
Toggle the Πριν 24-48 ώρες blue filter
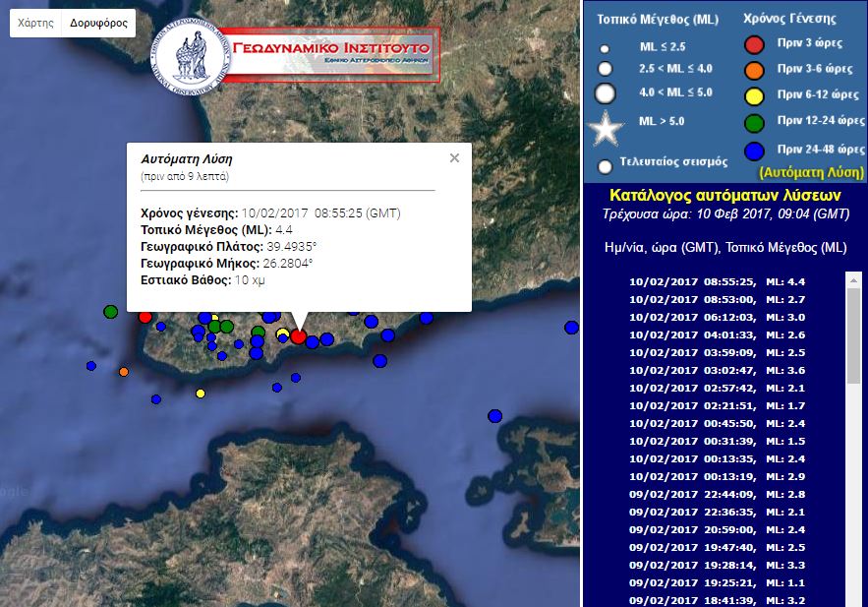click(753, 149)
